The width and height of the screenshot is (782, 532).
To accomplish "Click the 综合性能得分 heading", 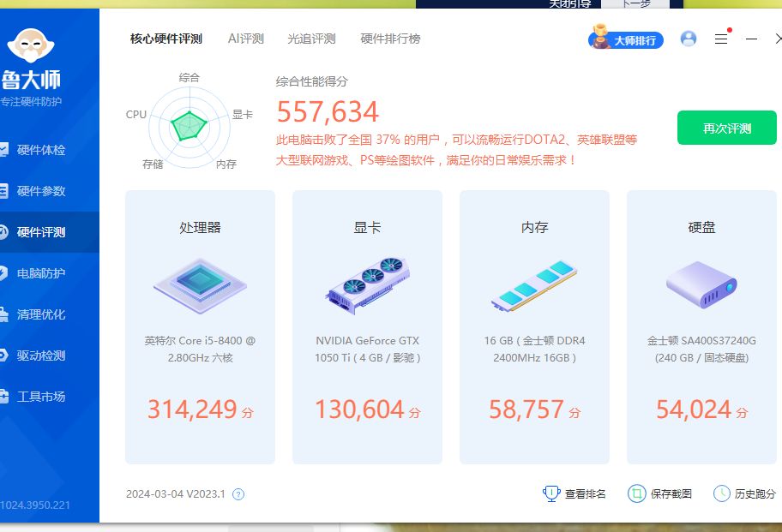I will [312, 81].
